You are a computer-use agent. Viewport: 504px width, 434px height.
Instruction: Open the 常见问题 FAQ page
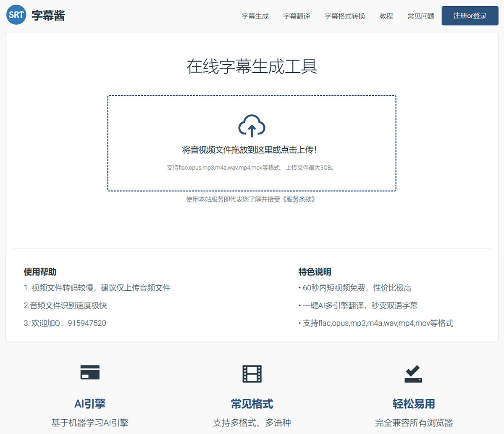click(x=420, y=16)
